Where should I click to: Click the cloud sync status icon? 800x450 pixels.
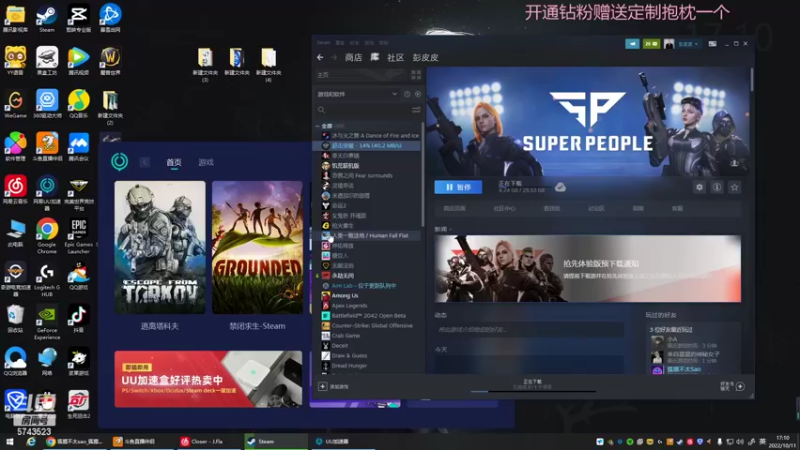coord(560,187)
